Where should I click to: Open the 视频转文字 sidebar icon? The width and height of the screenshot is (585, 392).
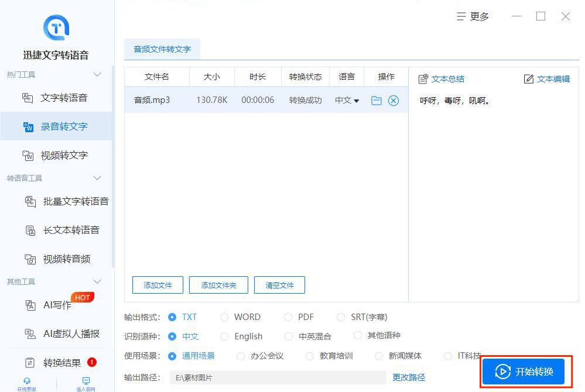coord(28,156)
